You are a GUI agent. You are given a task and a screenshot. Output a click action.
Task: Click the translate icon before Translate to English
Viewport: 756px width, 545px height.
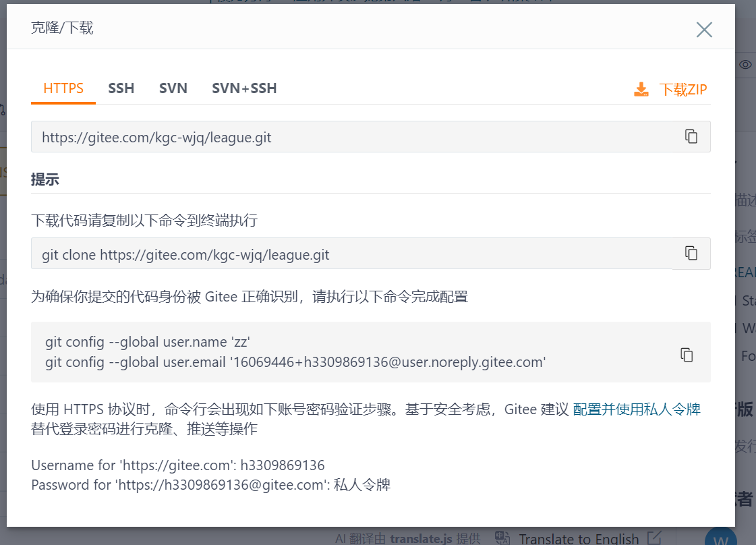pos(502,538)
